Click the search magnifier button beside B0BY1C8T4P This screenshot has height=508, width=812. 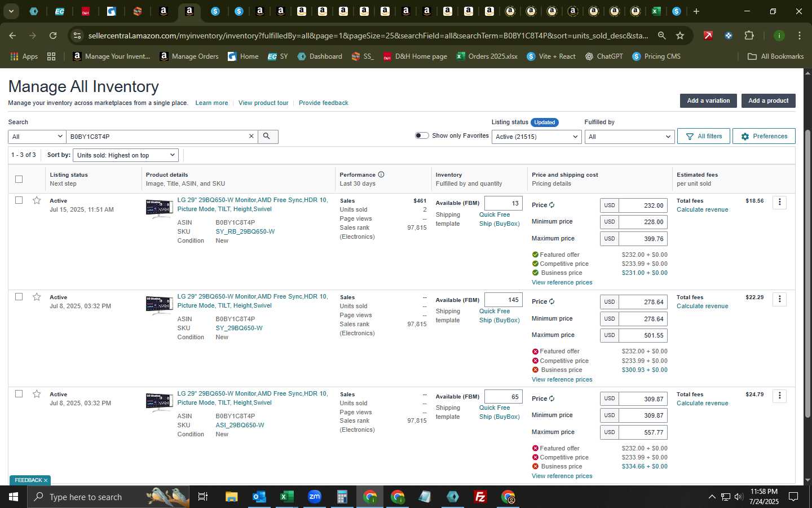coord(268,136)
